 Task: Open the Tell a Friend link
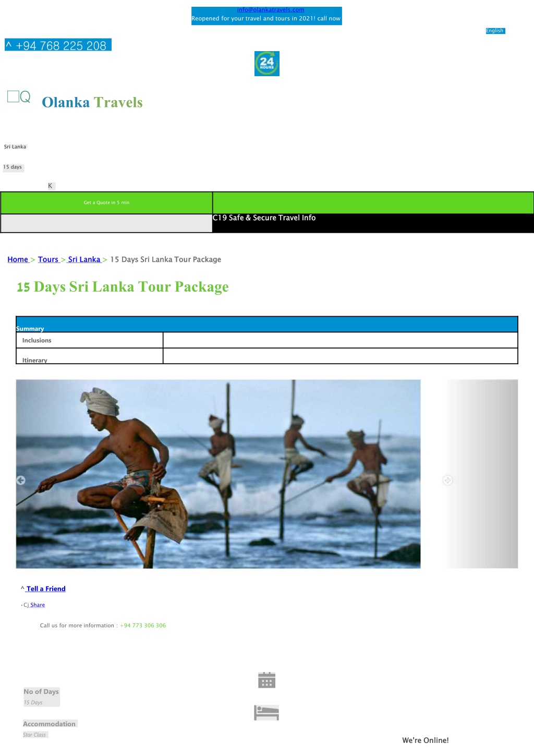coord(46,589)
